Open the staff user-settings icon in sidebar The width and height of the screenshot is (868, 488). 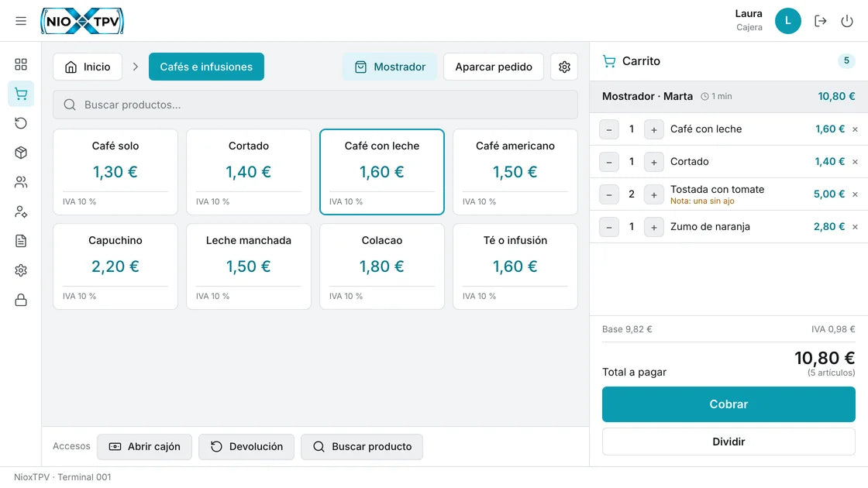coord(20,211)
